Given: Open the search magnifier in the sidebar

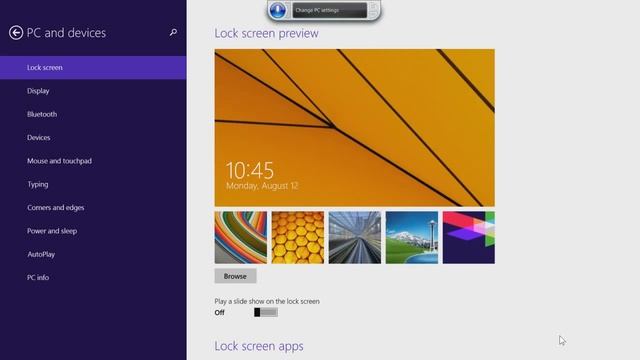Looking at the screenshot, I should pyautogui.click(x=173, y=32).
